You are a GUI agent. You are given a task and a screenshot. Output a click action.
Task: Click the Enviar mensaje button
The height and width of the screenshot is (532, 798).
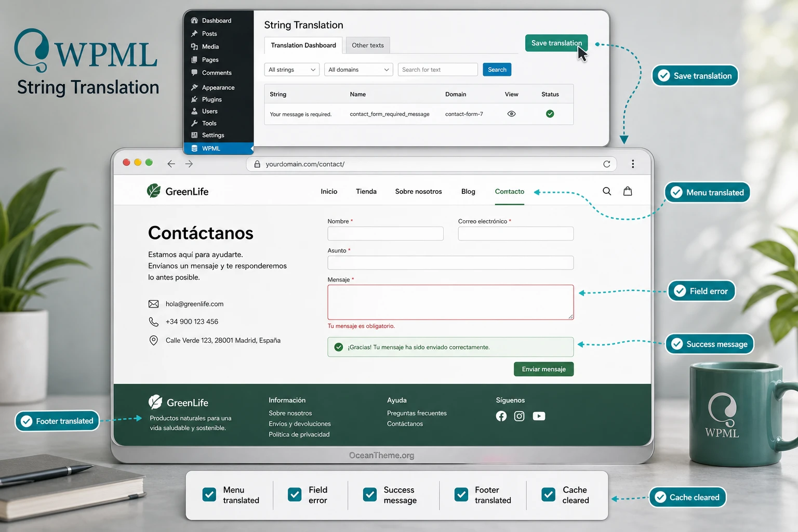click(x=544, y=369)
